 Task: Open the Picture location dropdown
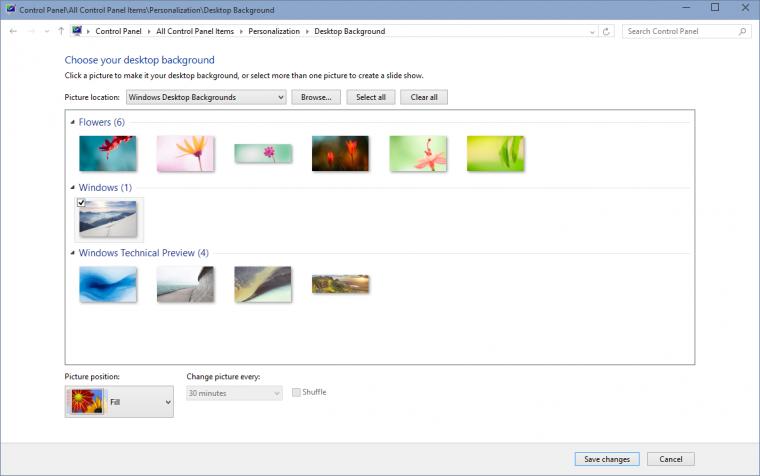[206, 97]
